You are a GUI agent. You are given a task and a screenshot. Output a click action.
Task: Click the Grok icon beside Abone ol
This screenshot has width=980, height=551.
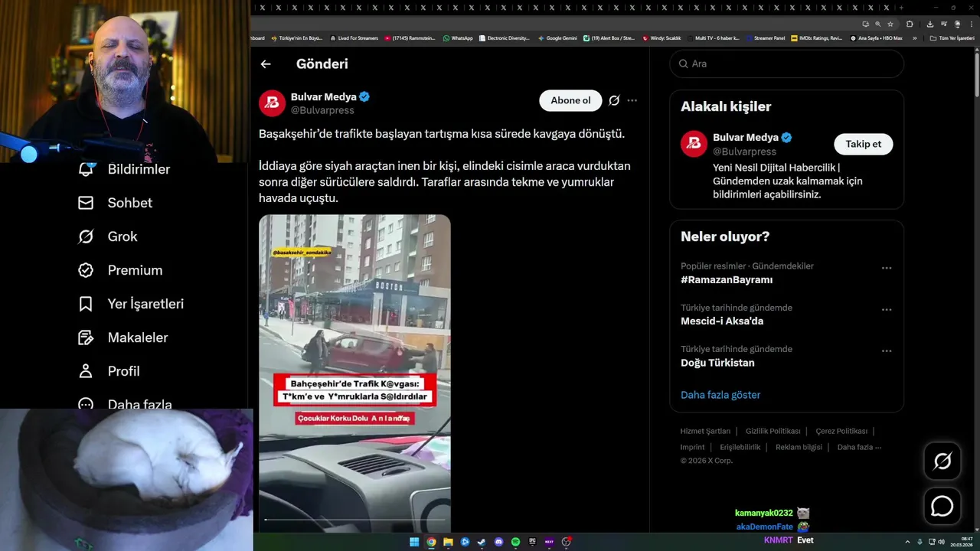614,100
